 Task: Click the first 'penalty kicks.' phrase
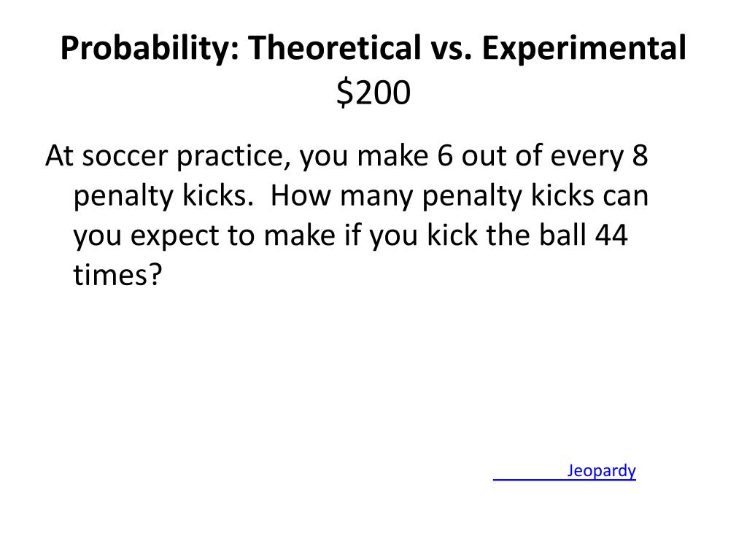(x=163, y=196)
